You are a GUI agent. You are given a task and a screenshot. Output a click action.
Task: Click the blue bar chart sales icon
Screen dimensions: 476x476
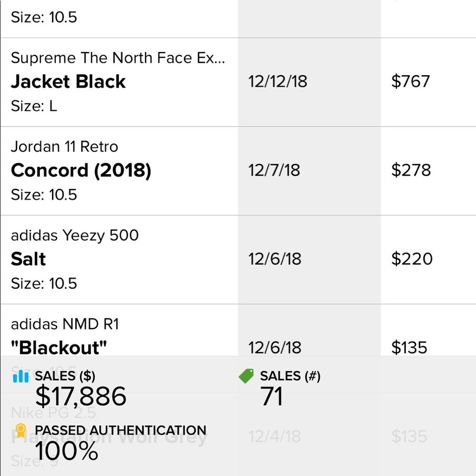(21, 377)
